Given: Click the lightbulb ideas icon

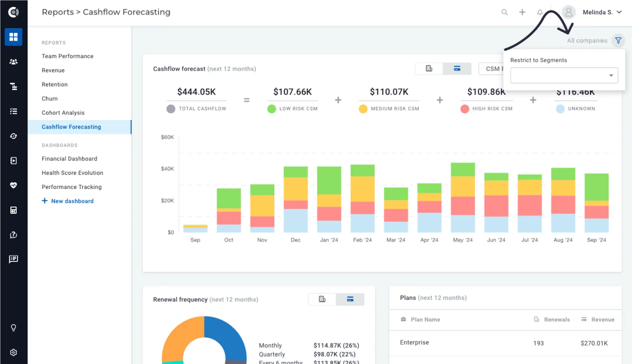Looking at the screenshot, I should coord(13,328).
